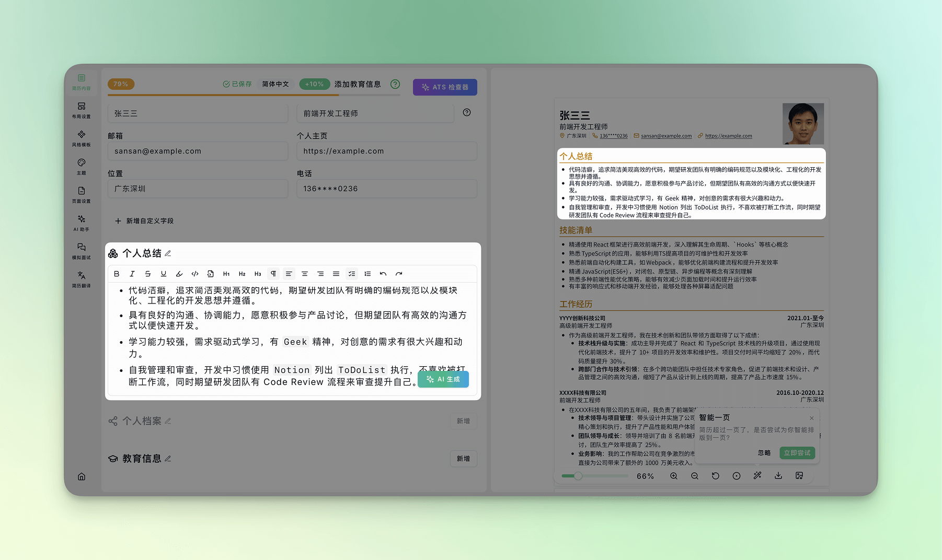Open the 风格模板 sidebar tab

click(82, 138)
